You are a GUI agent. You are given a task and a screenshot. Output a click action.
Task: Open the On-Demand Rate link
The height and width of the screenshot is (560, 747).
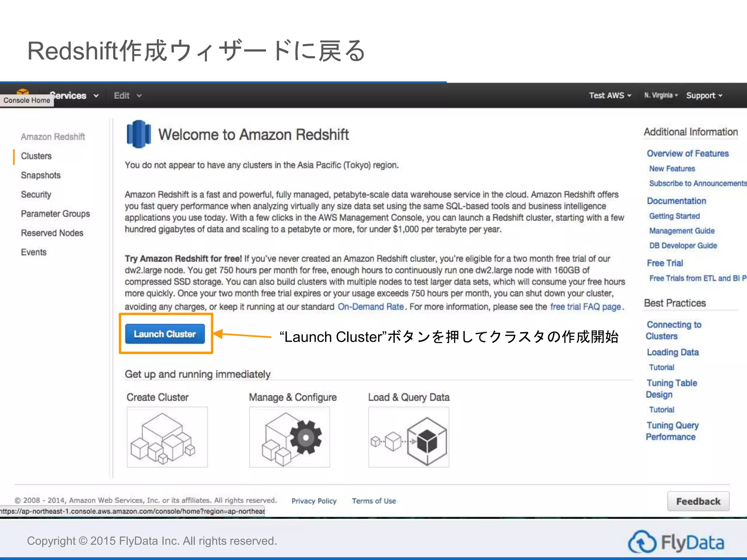[x=371, y=307]
